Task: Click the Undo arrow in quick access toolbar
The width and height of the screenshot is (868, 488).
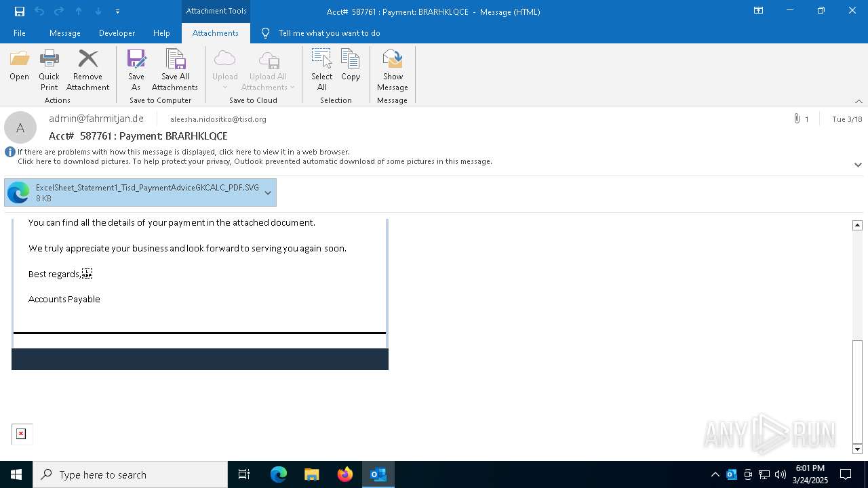Action: point(39,12)
